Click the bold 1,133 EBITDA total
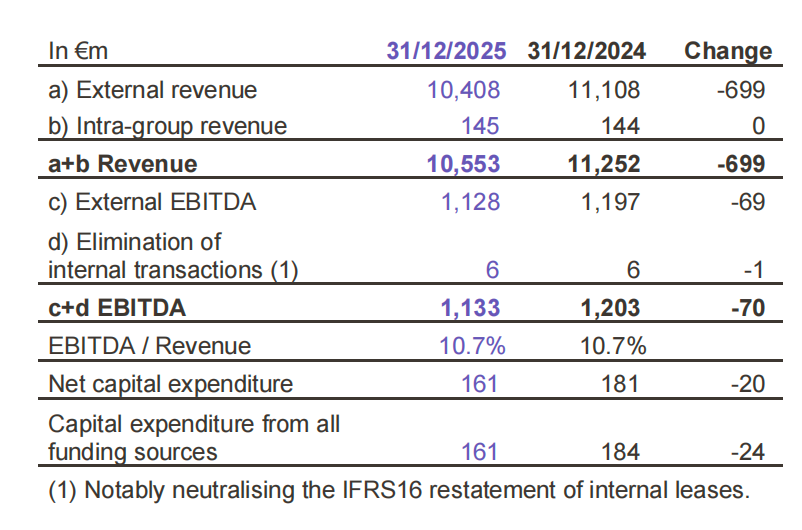 (x=470, y=308)
